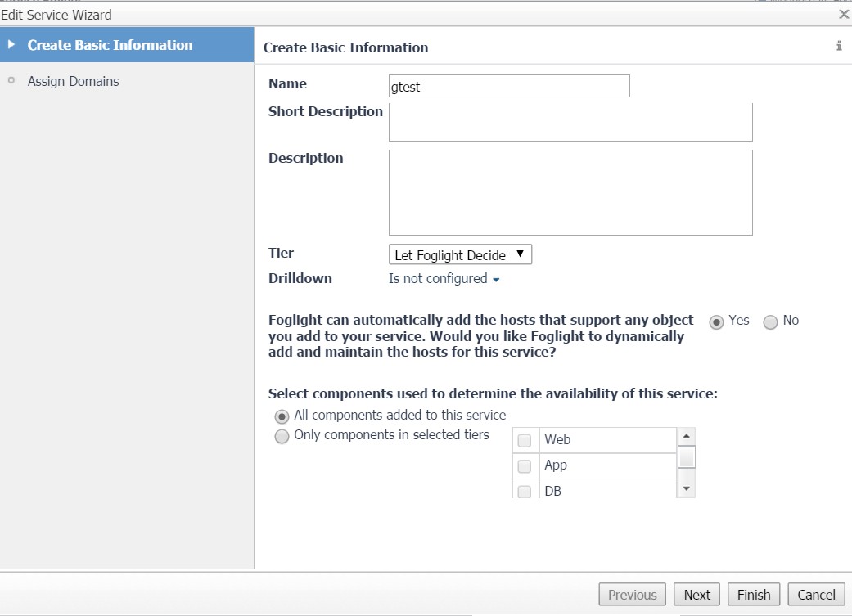Click the Tier field label
Screen dimensions: 852x616
click(x=281, y=253)
